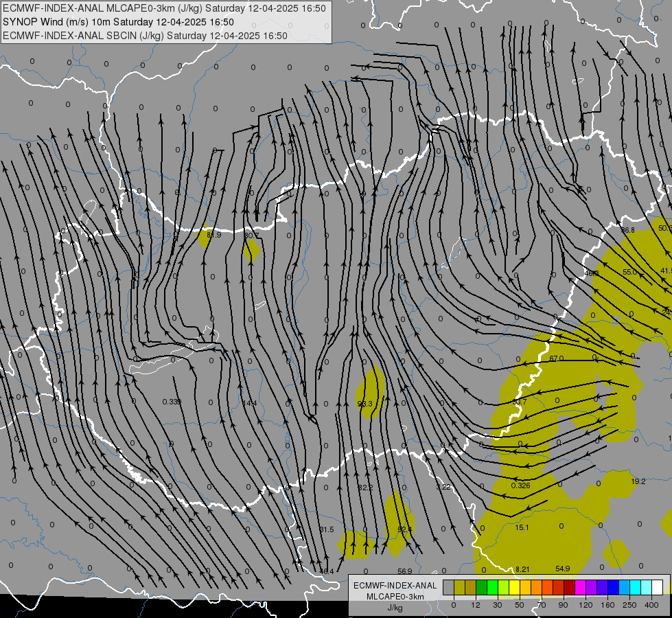Screen dimensions: 672x618
Task: Click the map value 14.4
Action: [x=249, y=403]
